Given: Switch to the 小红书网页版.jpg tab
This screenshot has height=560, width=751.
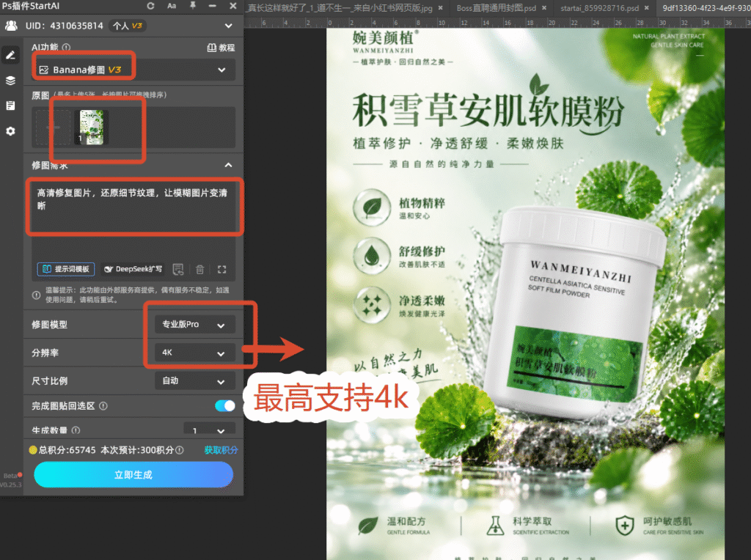Looking at the screenshot, I should pyautogui.click(x=340, y=8).
